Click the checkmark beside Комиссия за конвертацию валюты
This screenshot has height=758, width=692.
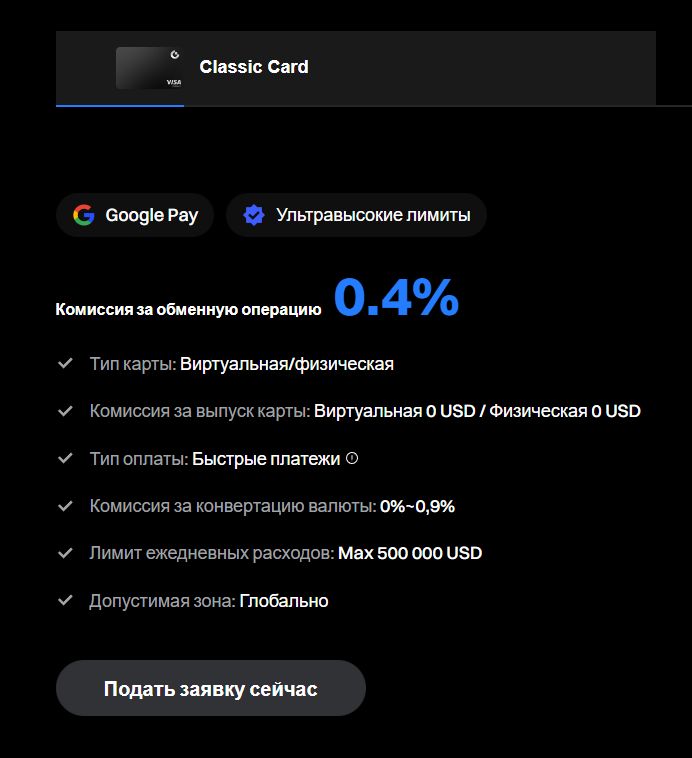[66, 506]
